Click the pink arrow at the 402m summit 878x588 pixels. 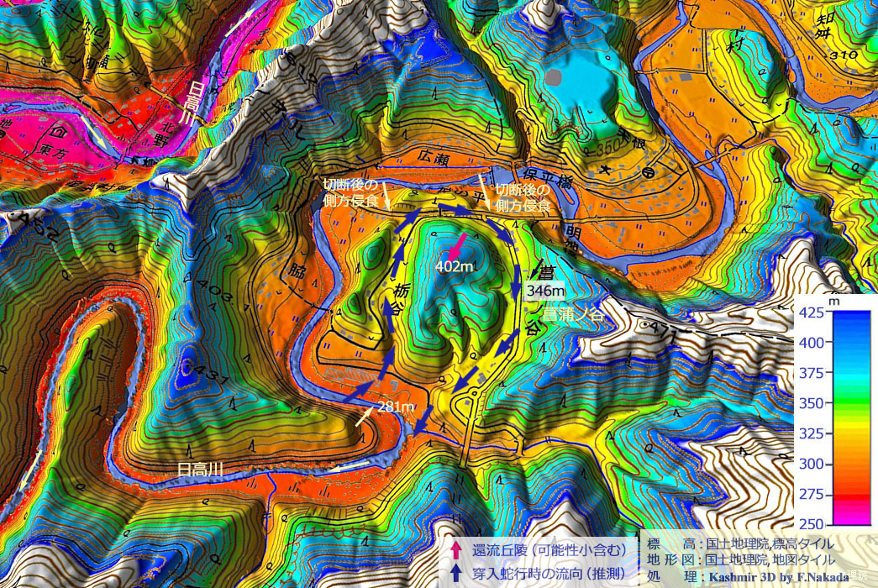(456, 247)
